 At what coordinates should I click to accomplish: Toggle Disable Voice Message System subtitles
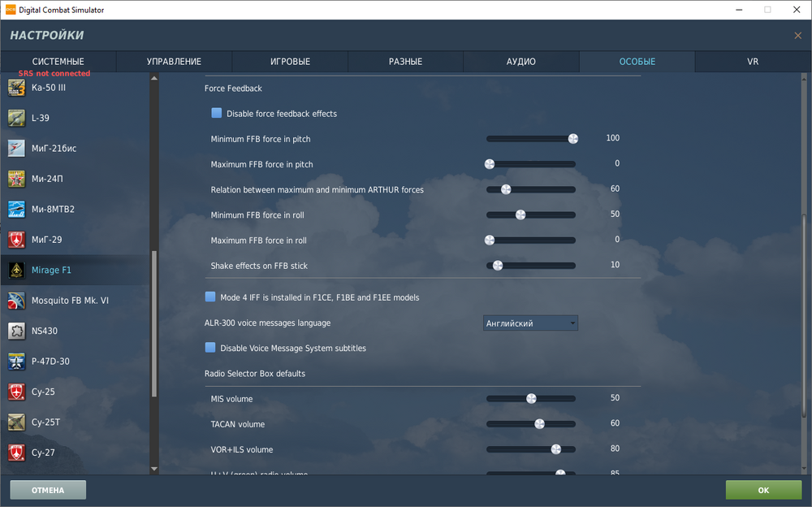pyautogui.click(x=210, y=347)
